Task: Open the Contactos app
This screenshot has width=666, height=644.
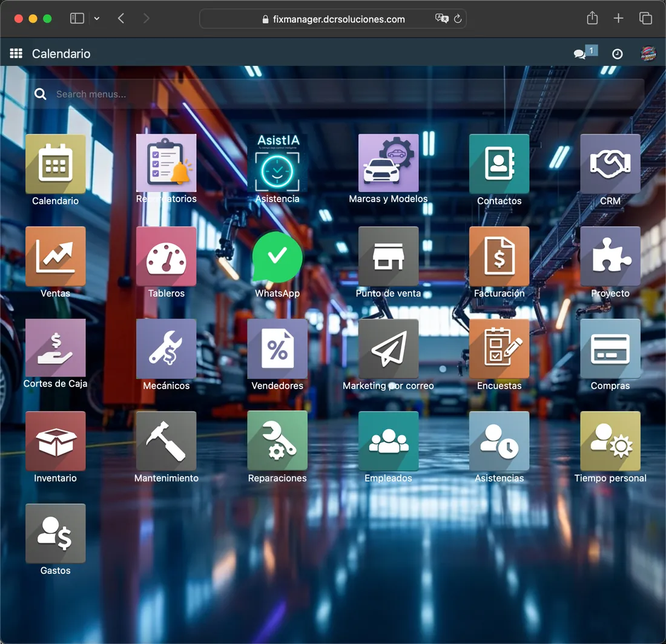Action: (499, 164)
